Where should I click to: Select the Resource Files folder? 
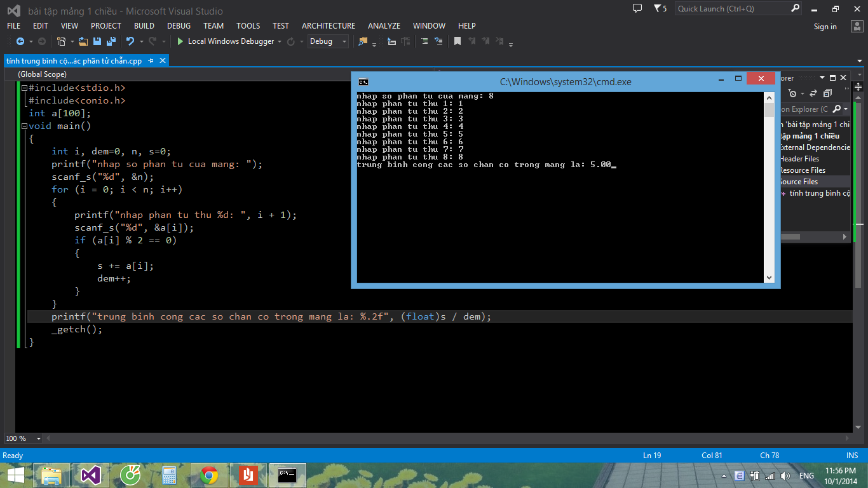(815, 170)
